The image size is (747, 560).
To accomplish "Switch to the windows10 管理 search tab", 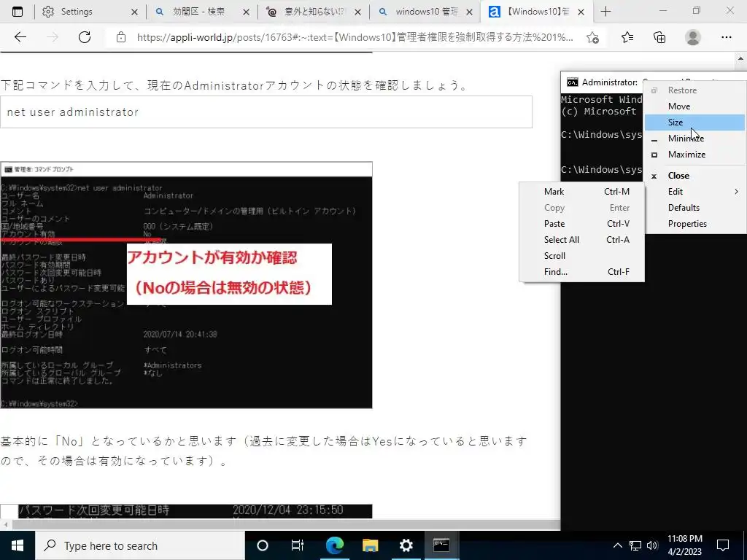I will pos(425,12).
